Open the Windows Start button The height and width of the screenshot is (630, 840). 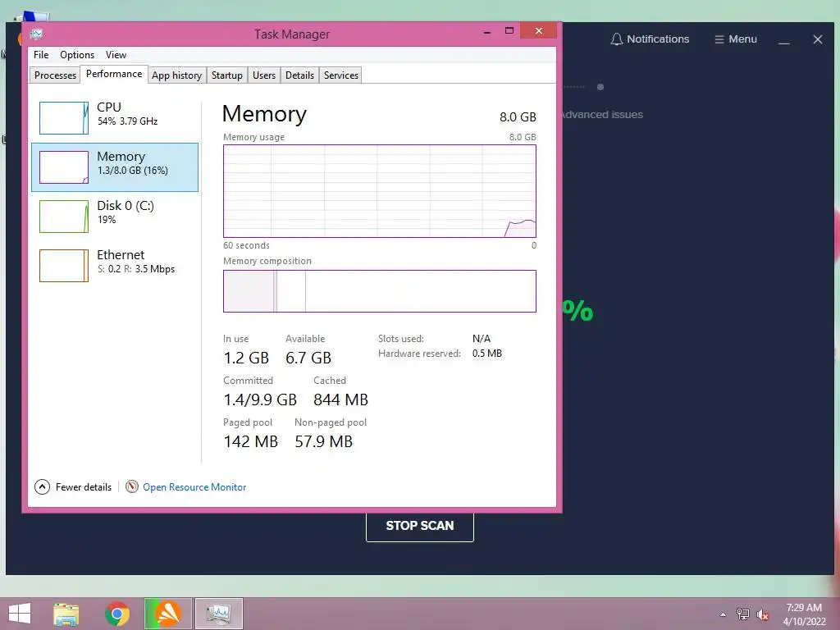click(20, 614)
